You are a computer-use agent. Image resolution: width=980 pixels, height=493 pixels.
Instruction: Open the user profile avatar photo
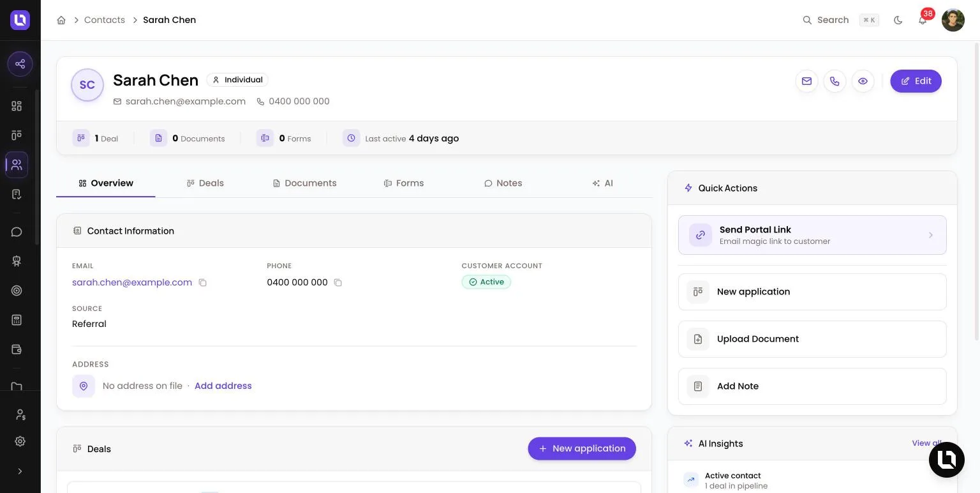click(953, 20)
